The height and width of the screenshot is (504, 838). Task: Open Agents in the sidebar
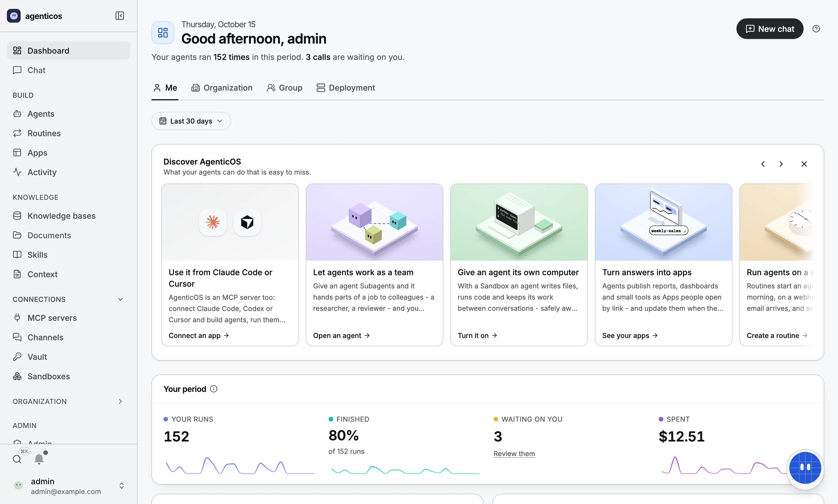point(68,114)
